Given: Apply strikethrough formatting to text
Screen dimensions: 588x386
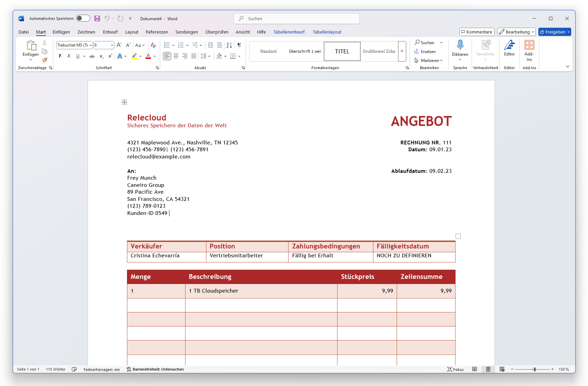Looking at the screenshot, I should point(92,56).
